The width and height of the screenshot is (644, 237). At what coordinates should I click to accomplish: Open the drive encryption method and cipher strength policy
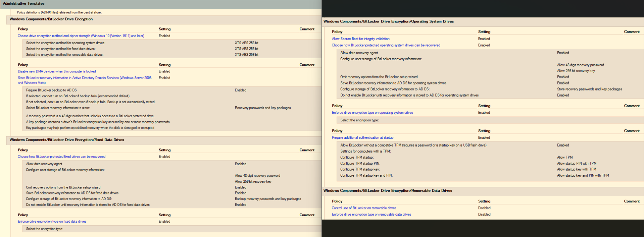(x=81, y=36)
